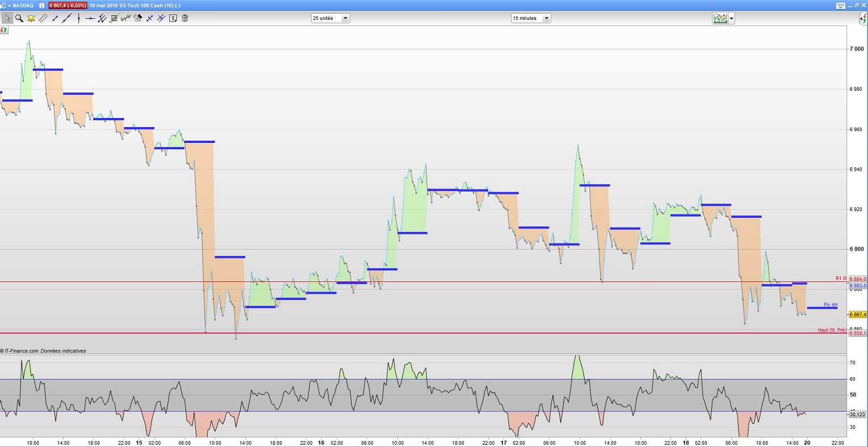Click the yellow 6 867,4 current price tag
This screenshot has width=868, height=447.
858,314
